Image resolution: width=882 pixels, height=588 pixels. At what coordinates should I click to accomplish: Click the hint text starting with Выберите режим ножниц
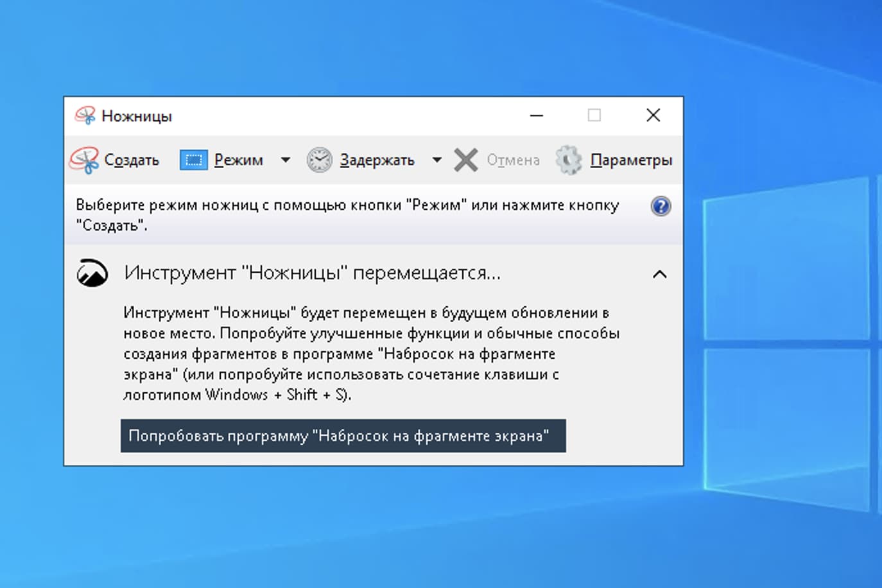[347, 215]
